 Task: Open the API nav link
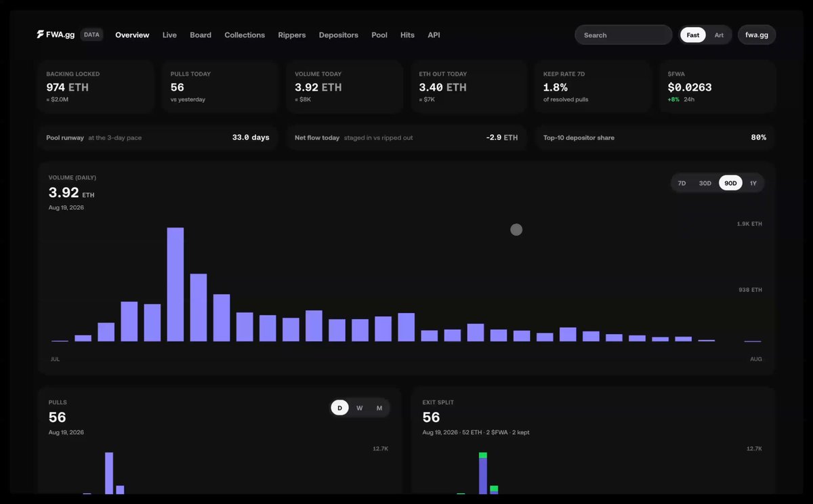click(x=434, y=35)
